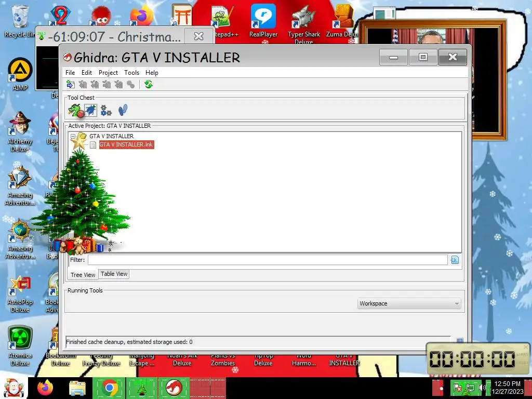
Task: Click status text 'Finished cache cleanup'
Action: (x=129, y=342)
